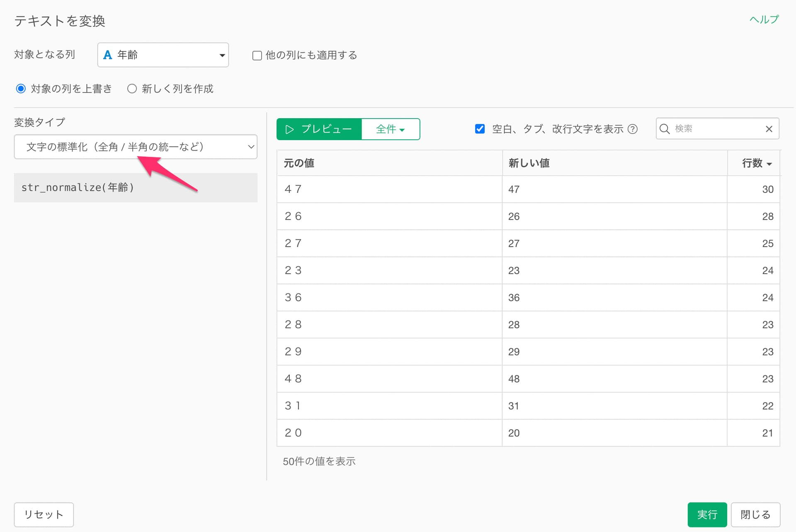Select the original value cell '３６'
Viewport: 796px width, 532px height.
(390, 298)
